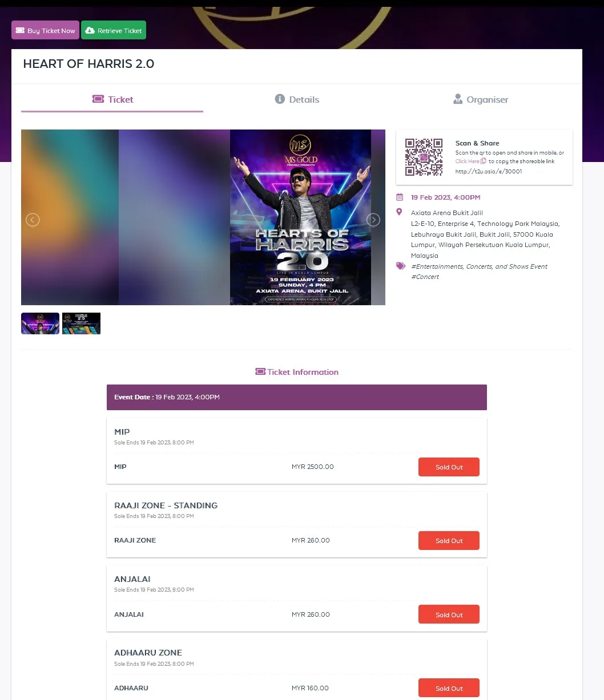604x700 pixels.
Task: Open the Ticket tab
Action: [112, 99]
